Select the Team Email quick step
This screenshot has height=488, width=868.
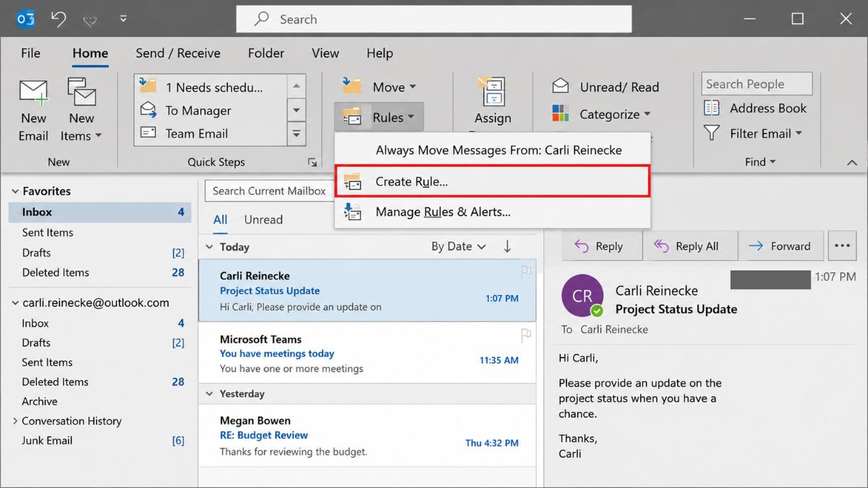[x=210, y=133]
